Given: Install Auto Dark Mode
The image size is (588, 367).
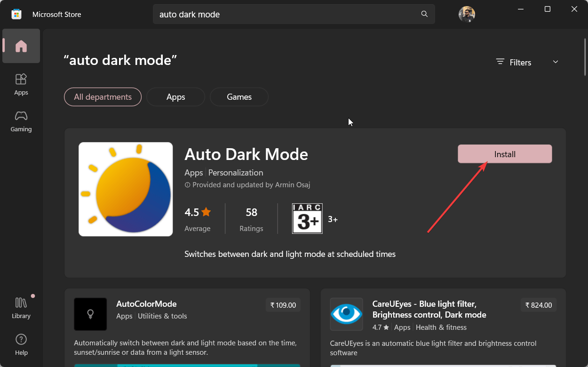Looking at the screenshot, I should click(x=505, y=154).
